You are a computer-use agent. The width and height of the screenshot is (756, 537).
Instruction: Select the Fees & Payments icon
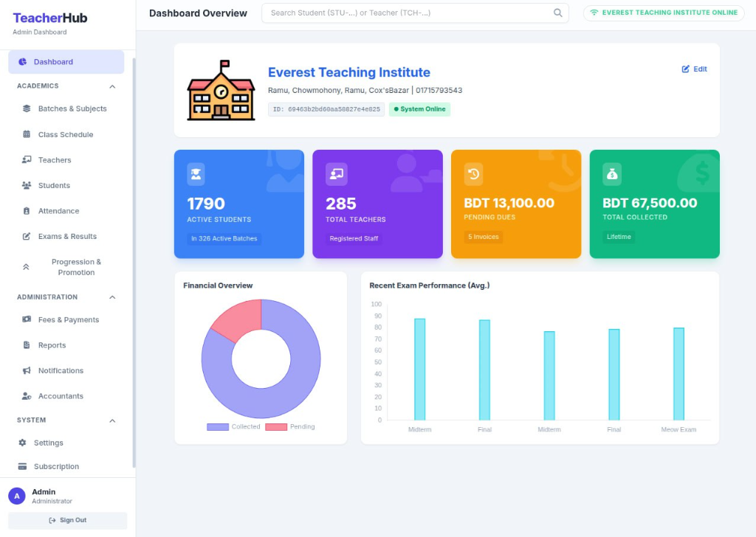coord(27,319)
